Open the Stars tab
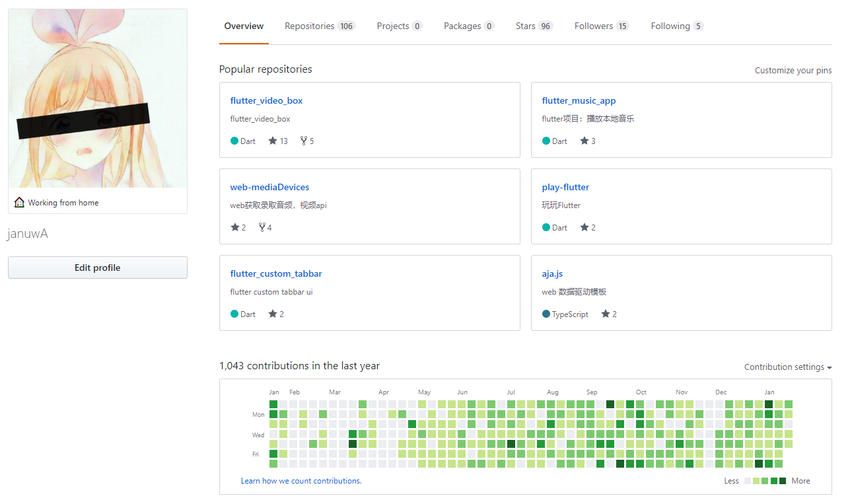Screen dimensions: 852x504 pos(534,26)
